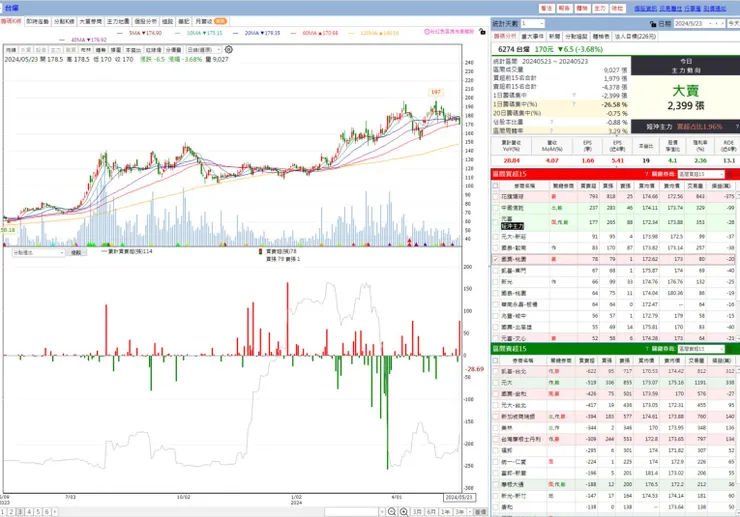Click the 報告 button in top bar
740x517 pixels.
pos(563,8)
